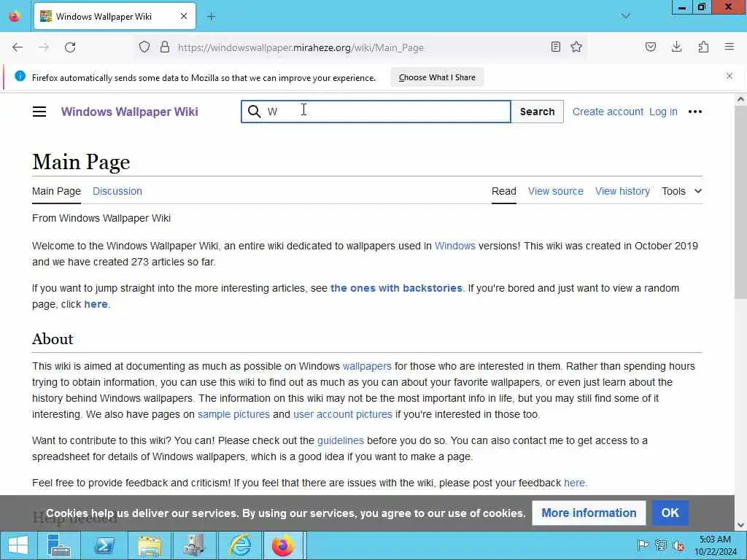The height and width of the screenshot is (560, 747).
Task: Close the Windows Wallpaper Wiki tab
Action: [x=184, y=16]
